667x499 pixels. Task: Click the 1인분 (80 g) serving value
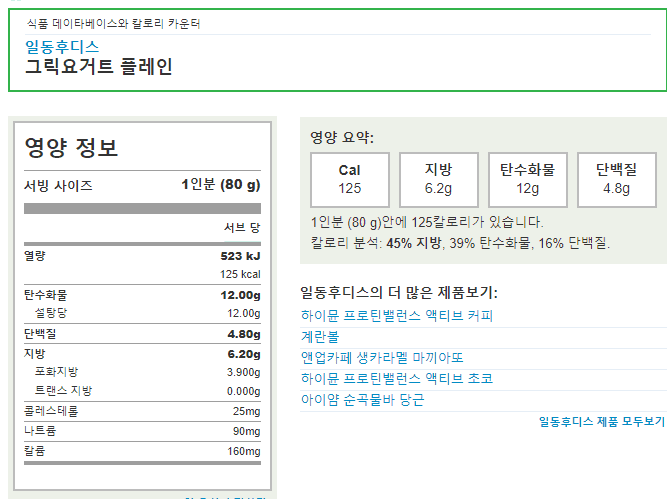coord(221,185)
